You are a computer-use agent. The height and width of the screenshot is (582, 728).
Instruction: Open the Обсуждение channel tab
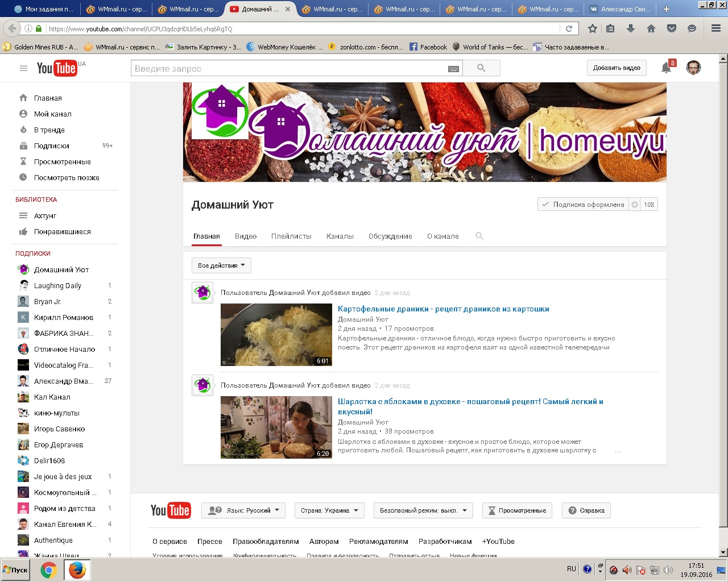coord(390,236)
